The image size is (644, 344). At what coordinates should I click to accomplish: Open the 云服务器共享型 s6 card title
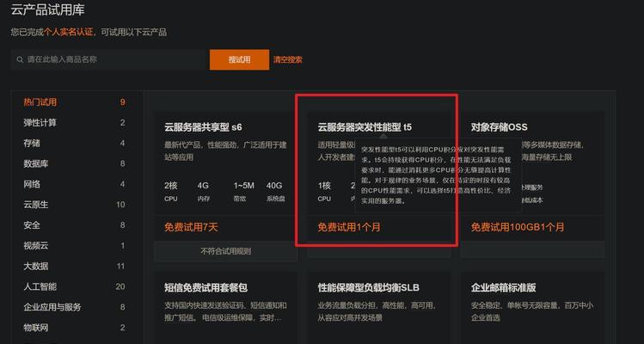point(203,127)
